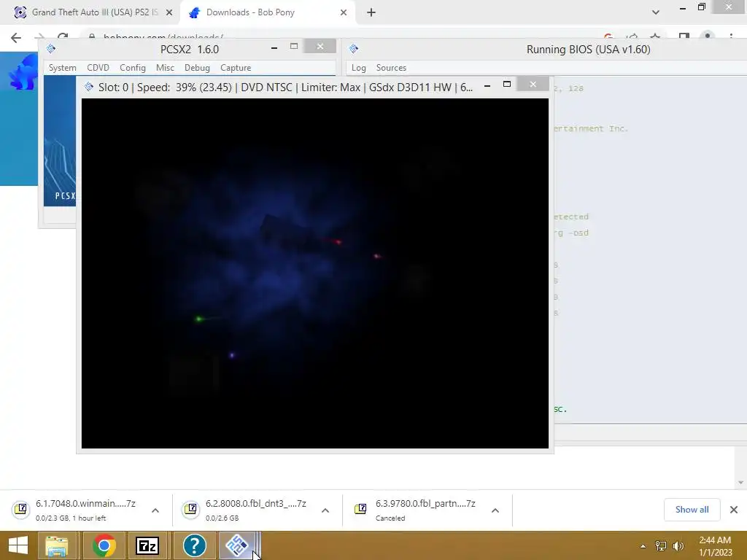Maximize the GSdx game display window
The image size is (747, 560).
[x=507, y=85]
